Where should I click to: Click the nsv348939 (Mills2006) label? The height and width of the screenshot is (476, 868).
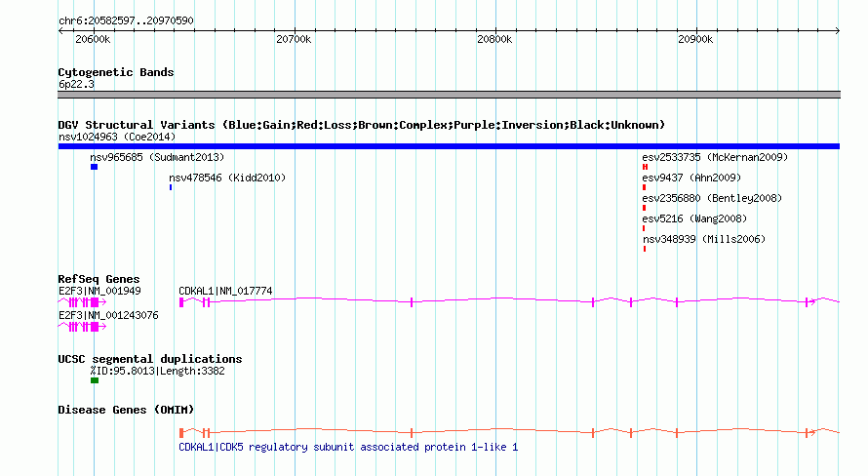click(x=704, y=239)
